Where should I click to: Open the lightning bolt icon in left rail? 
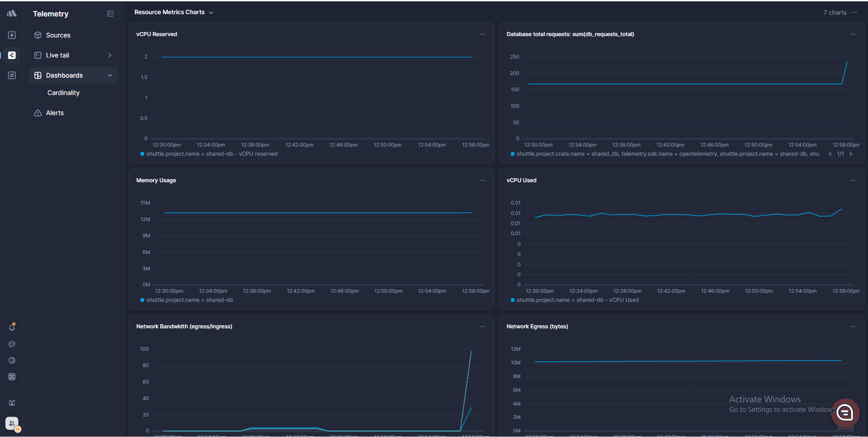(x=12, y=35)
